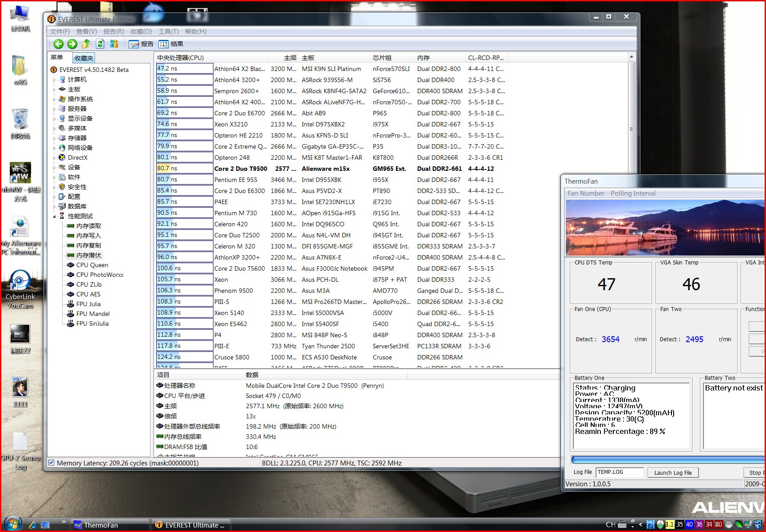Open the GPU-Z Sensor Log file icon
Image resolution: width=766 pixels, height=532 pixels.
[x=20, y=451]
